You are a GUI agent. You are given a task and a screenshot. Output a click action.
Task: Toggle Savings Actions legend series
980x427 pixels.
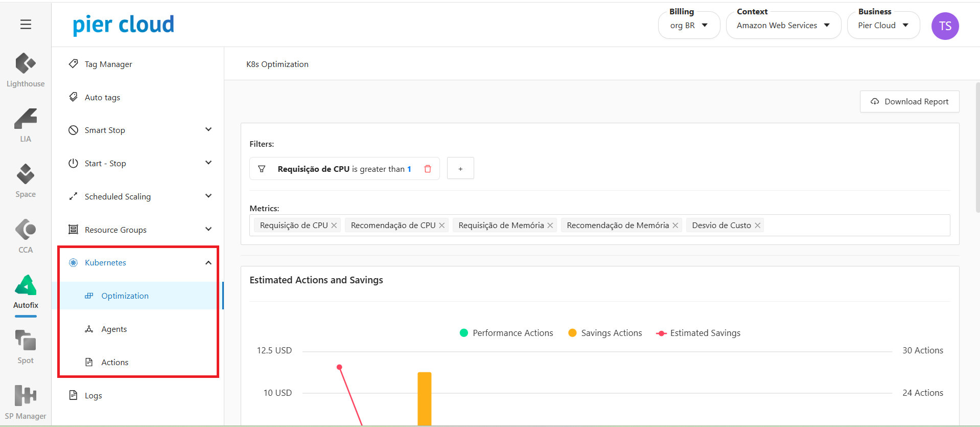(605, 333)
